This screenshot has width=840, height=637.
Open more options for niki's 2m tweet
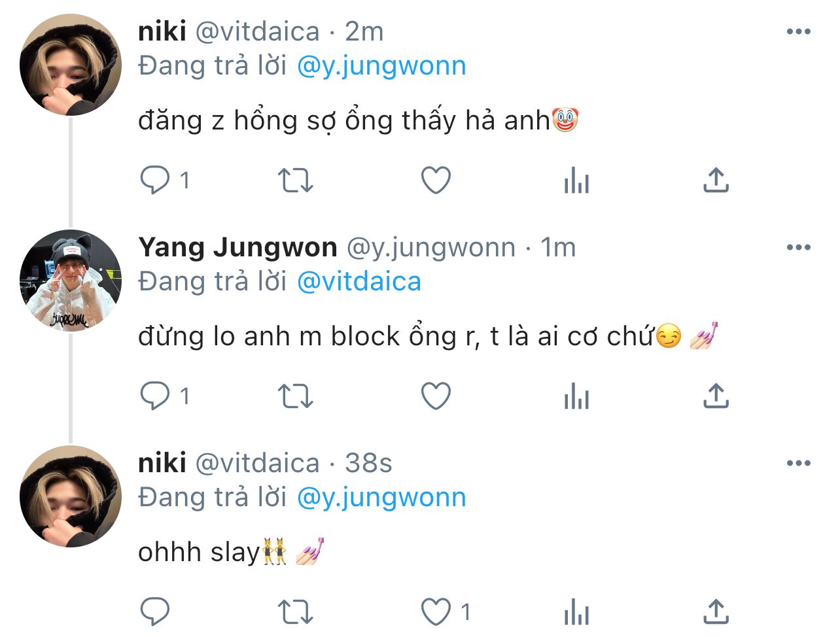pyautogui.click(x=799, y=31)
